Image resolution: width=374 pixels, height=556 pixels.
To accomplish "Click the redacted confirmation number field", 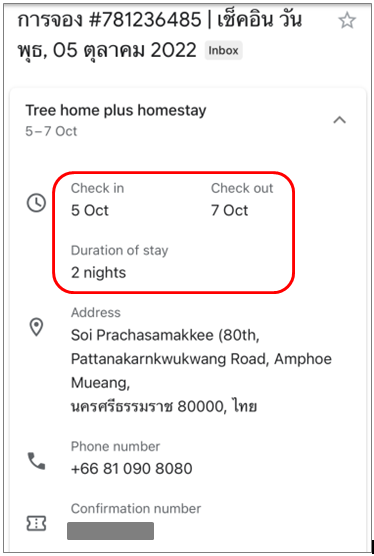I will pos(111,531).
